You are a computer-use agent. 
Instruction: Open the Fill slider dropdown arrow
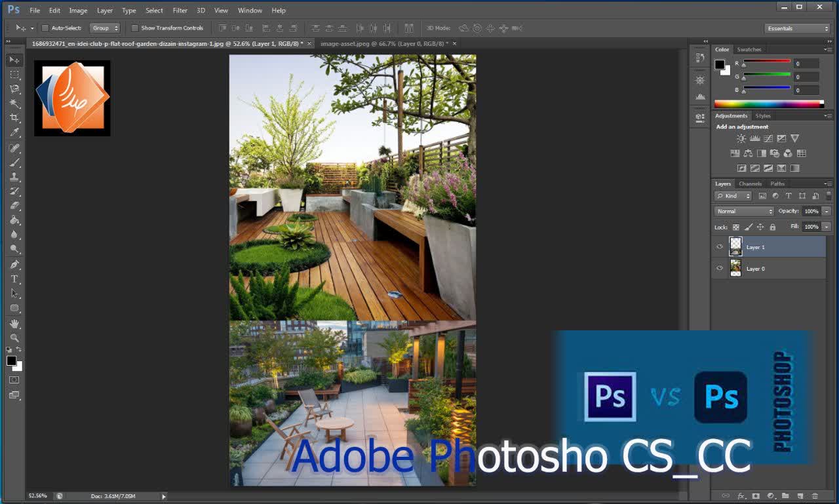click(827, 227)
